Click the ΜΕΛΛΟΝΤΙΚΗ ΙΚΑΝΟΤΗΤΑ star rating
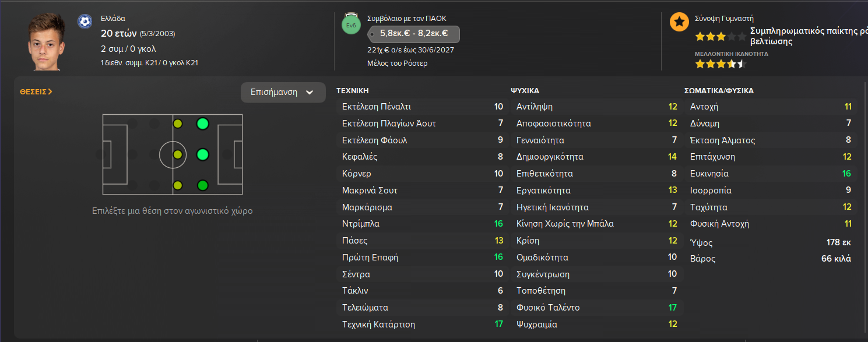 click(x=721, y=64)
